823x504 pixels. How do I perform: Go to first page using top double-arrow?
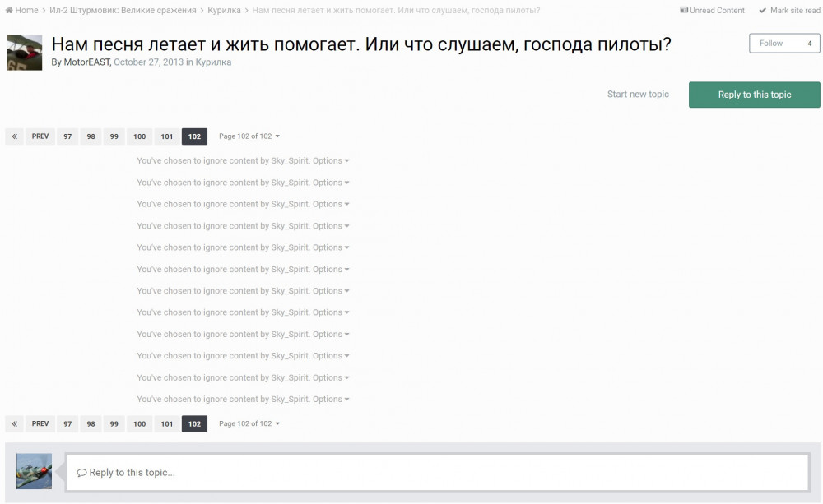pyautogui.click(x=14, y=136)
